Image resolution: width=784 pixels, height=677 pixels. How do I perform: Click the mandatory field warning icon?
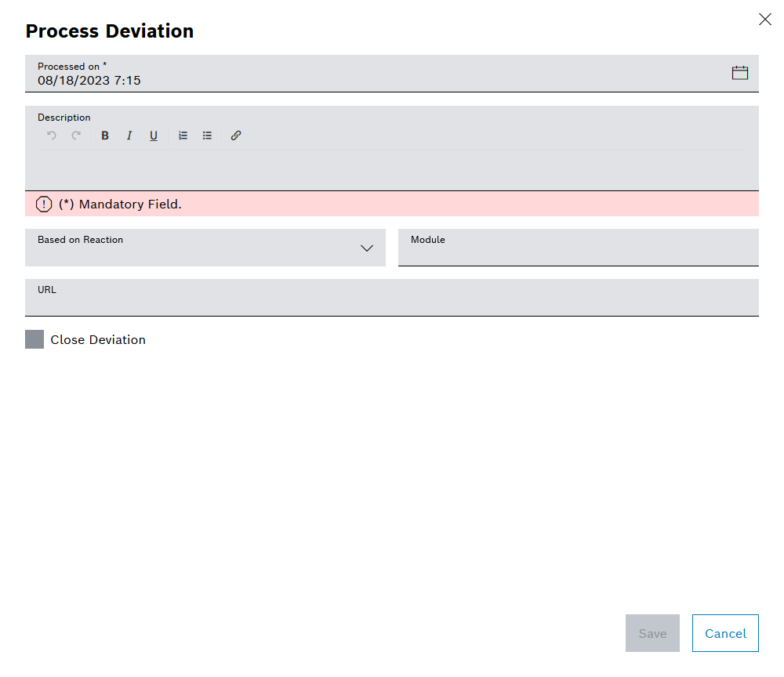44,204
